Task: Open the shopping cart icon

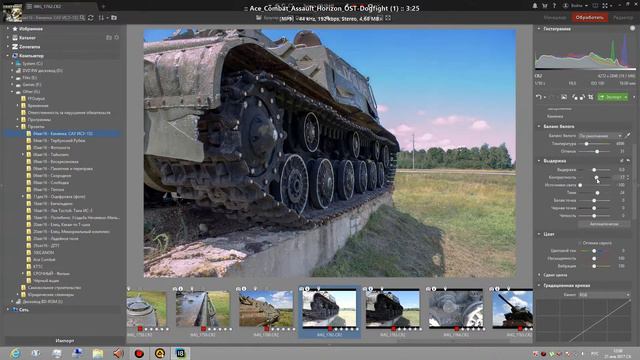Action: pos(544,6)
